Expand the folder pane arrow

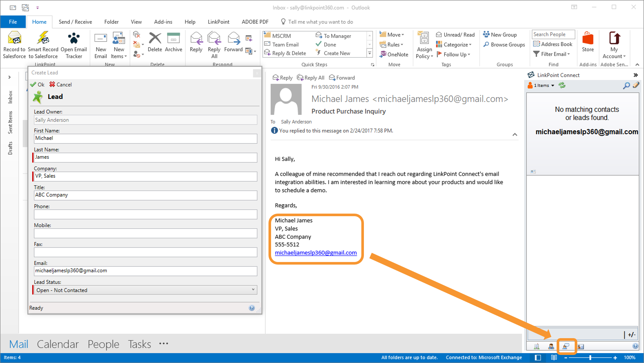click(9, 77)
